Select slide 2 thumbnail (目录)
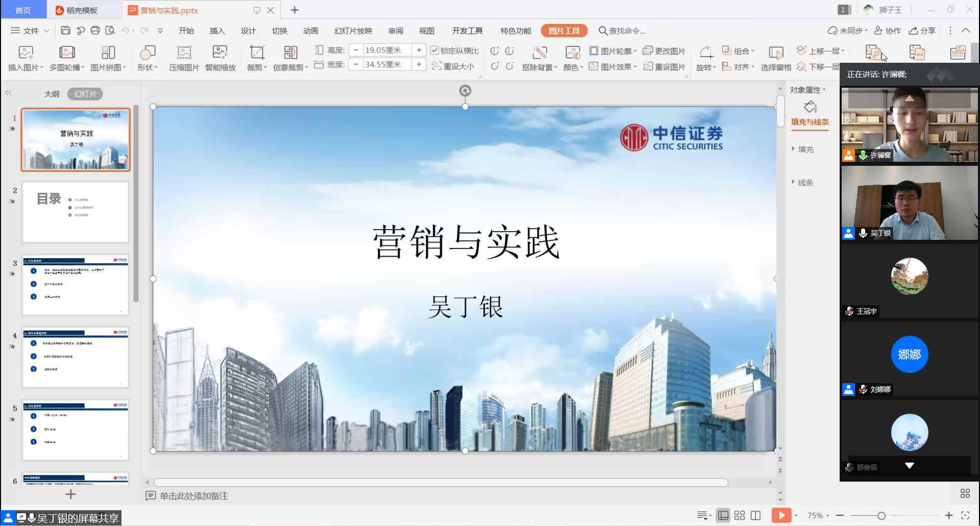980x526 pixels. pos(76,212)
